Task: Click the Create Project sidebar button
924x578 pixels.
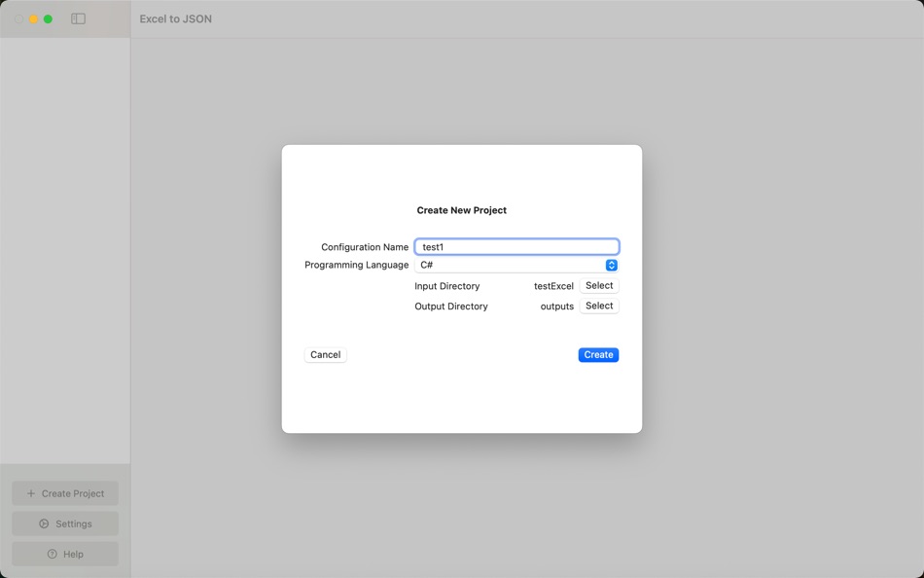Action: pyautogui.click(x=64, y=493)
